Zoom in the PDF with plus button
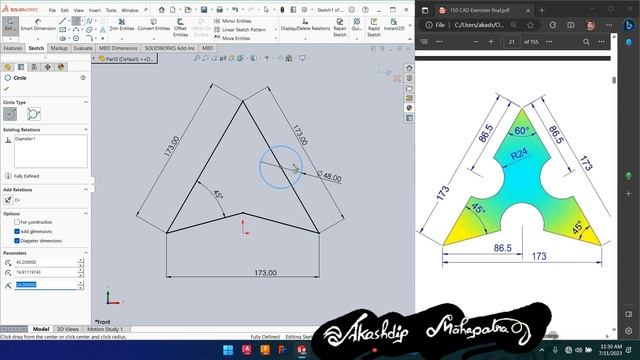The image size is (640, 360). (491, 42)
